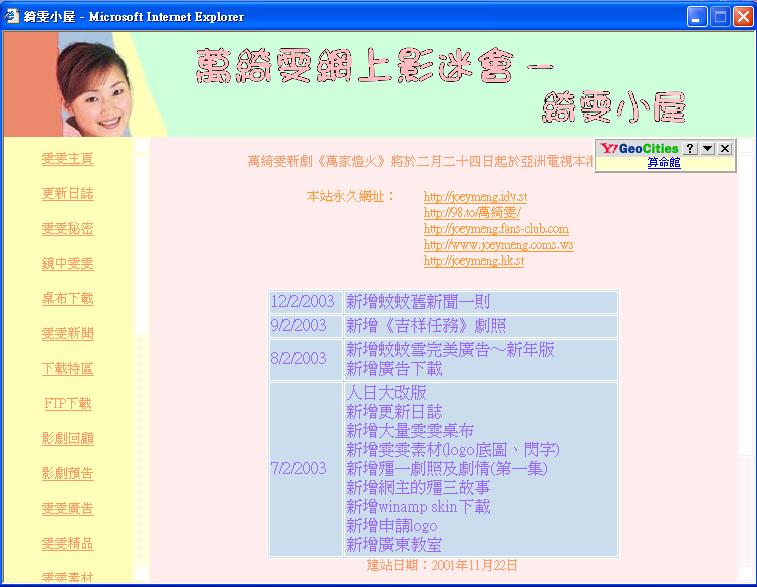The width and height of the screenshot is (757, 587).
Task: Open the joeymeng.fans-club.com link
Action: point(496,229)
